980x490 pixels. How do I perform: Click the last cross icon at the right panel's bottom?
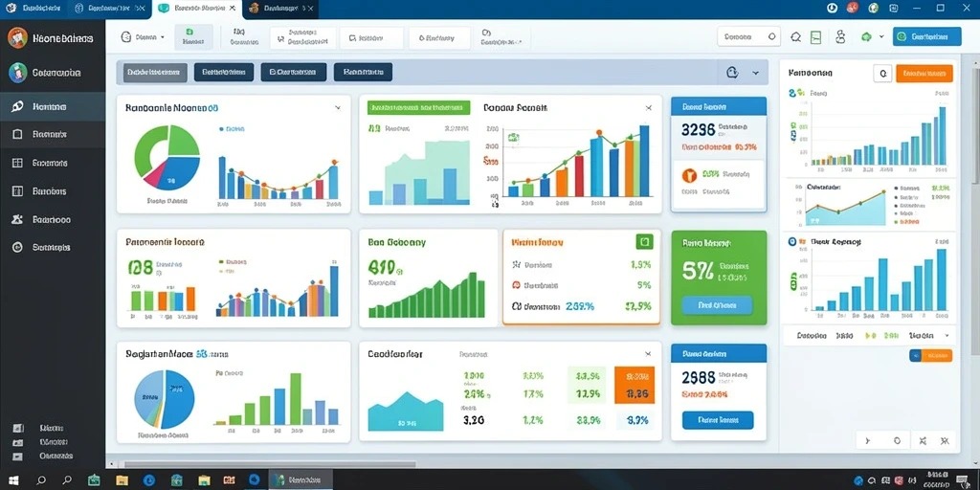pos(945,440)
